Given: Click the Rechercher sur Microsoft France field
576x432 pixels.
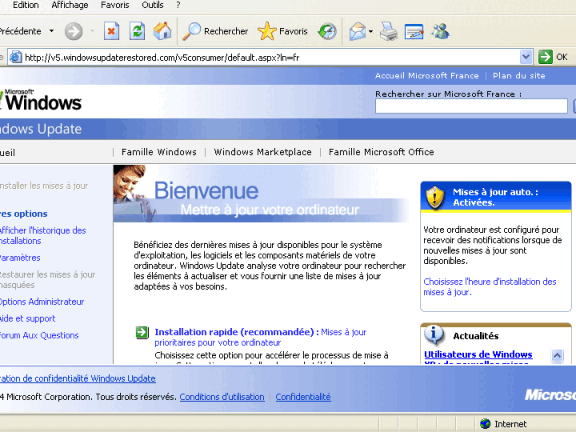Looking at the screenshot, I should (x=471, y=106).
